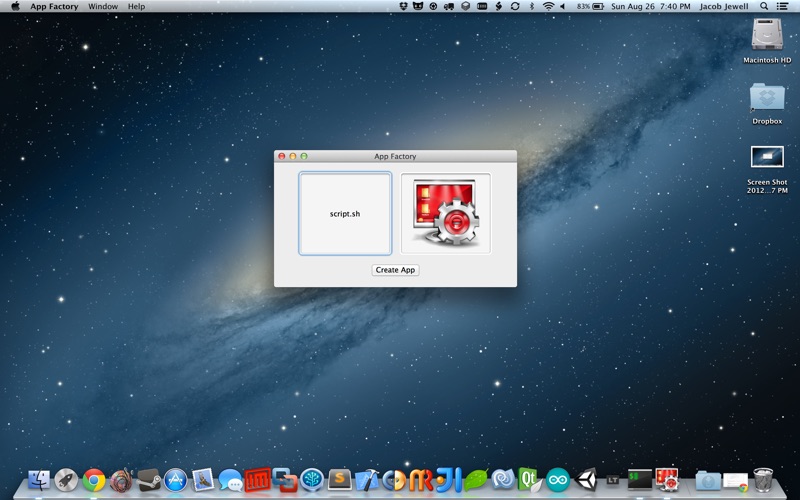Open Finder from the Dock
The height and width of the screenshot is (500, 800).
click(x=39, y=480)
